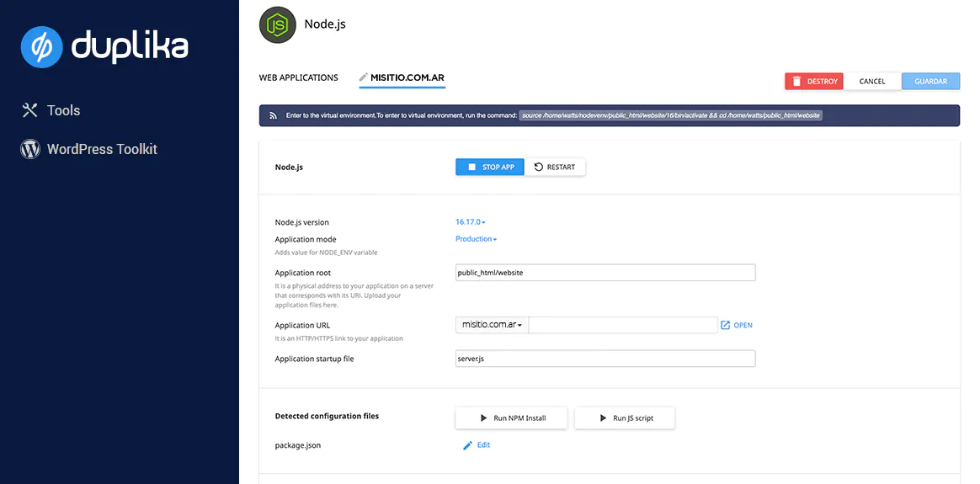Click the red DESTROY button

(814, 82)
